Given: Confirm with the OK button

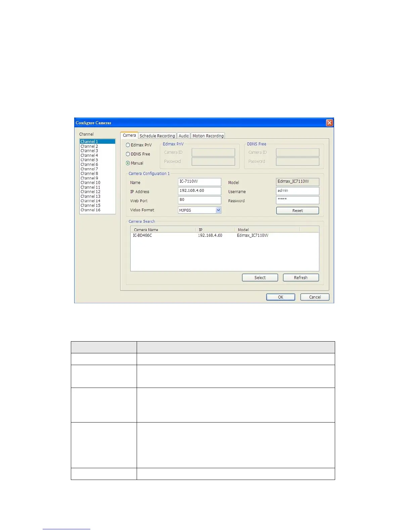Looking at the screenshot, I should (x=281, y=297).
